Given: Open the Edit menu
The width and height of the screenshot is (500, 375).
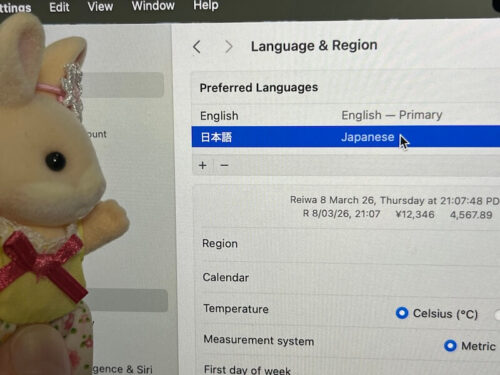Looking at the screenshot, I should click(x=59, y=7).
